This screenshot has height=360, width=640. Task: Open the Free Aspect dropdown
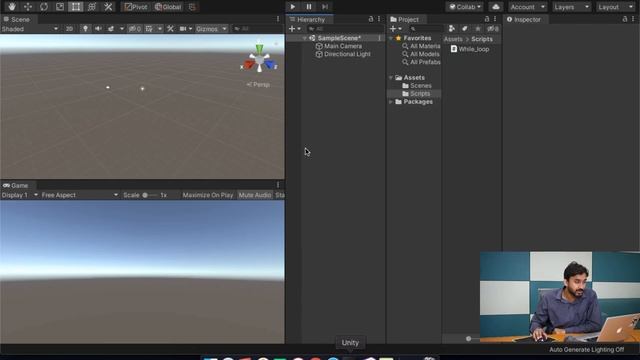point(80,195)
